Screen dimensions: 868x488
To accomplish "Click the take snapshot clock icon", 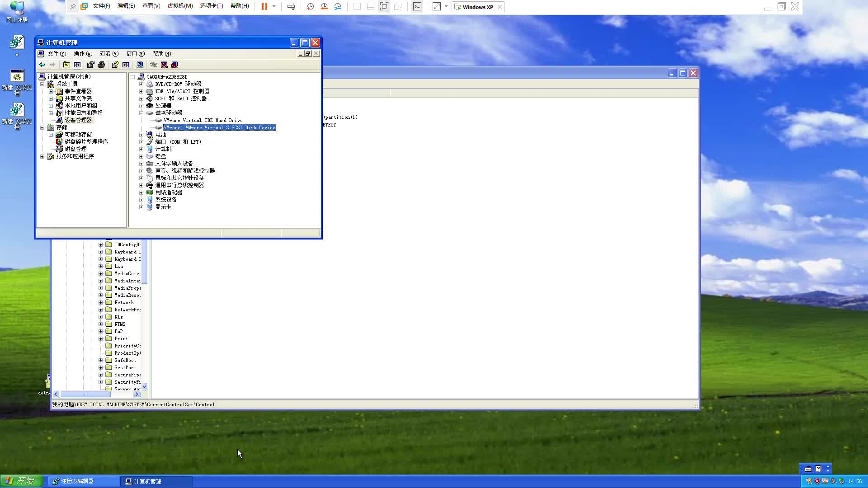I will click(311, 6).
